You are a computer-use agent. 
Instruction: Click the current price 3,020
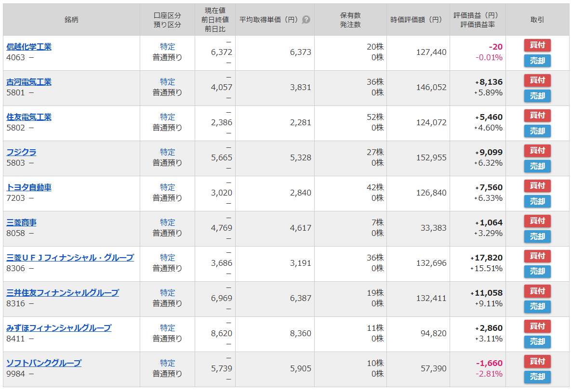[221, 193]
